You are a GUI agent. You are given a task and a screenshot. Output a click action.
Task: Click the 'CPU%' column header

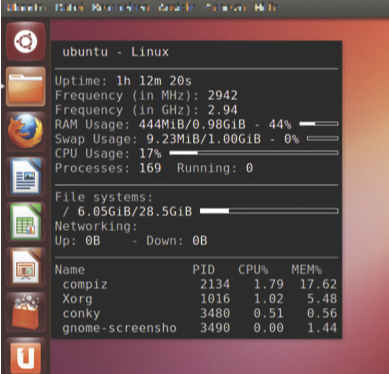(x=253, y=270)
